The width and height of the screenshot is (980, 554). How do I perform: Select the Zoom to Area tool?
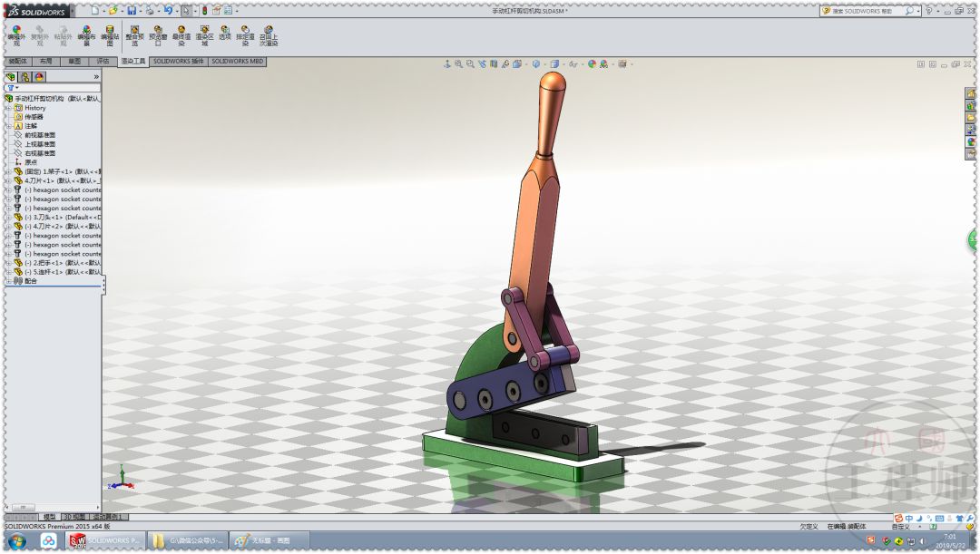click(469, 63)
